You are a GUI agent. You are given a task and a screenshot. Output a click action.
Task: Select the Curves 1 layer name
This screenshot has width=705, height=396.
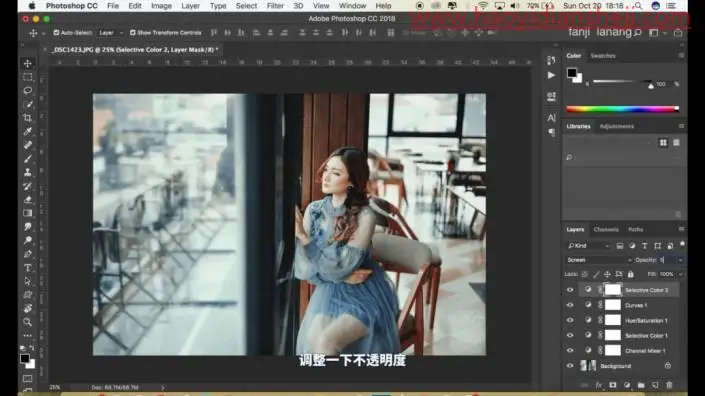pyautogui.click(x=636, y=306)
